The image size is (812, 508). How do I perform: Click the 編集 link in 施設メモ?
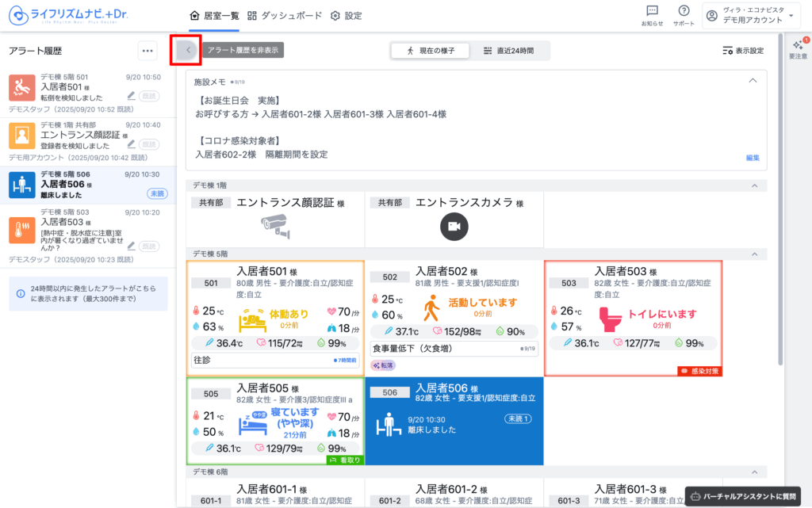point(753,158)
